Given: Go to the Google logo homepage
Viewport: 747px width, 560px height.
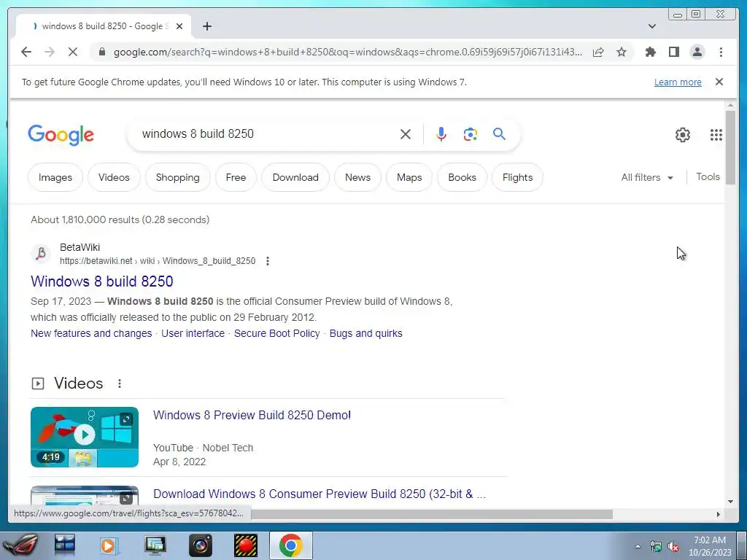Looking at the screenshot, I should 61,135.
